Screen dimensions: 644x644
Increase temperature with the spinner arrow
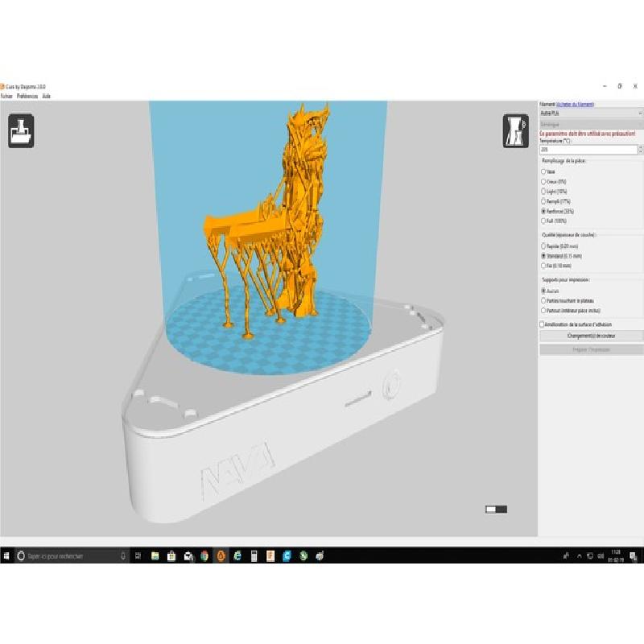pyautogui.click(x=640, y=147)
